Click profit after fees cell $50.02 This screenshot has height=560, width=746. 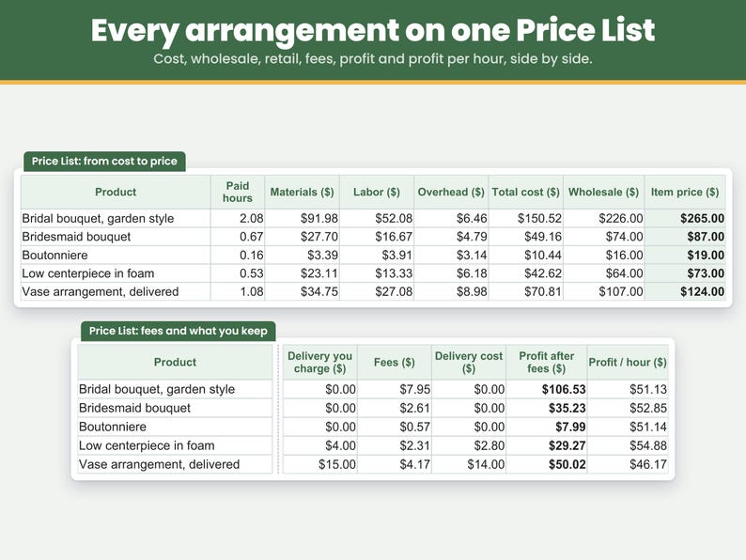click(x=547, y=464)
